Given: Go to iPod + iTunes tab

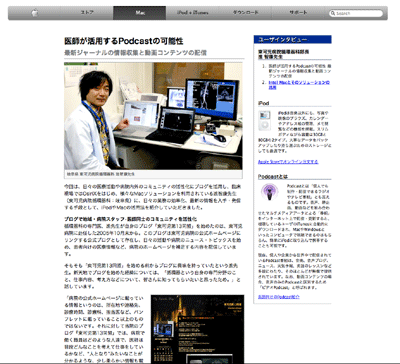Looking at the screenshot, I should pos(192,13).
